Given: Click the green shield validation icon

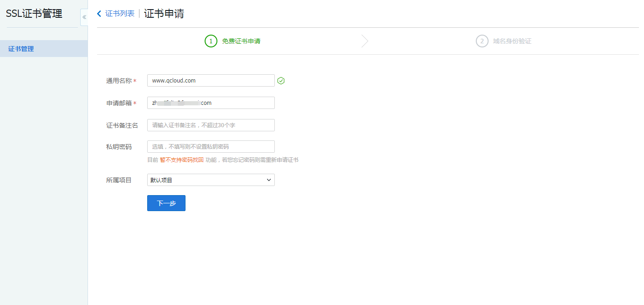Looking at the screenshot, I should [x=281, y=81].
